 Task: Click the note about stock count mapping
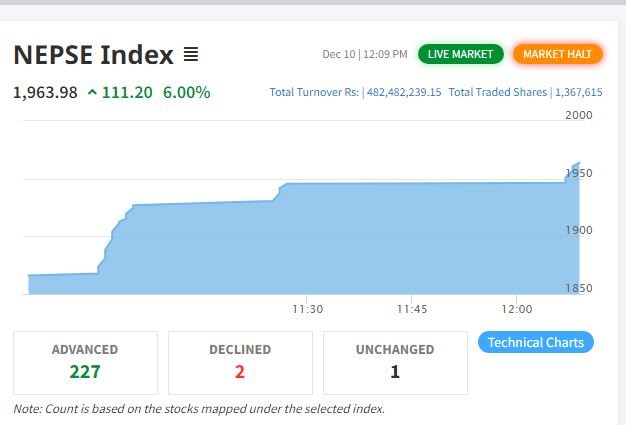[x=199, y=409]
